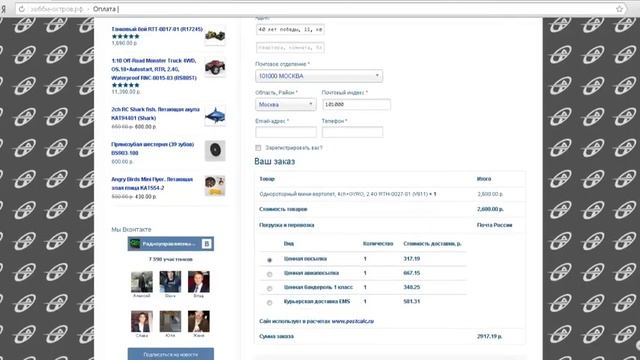The image size is (640, 360).
Task: Open the 'Москва' region dropdown
Action: coord(285,104)
